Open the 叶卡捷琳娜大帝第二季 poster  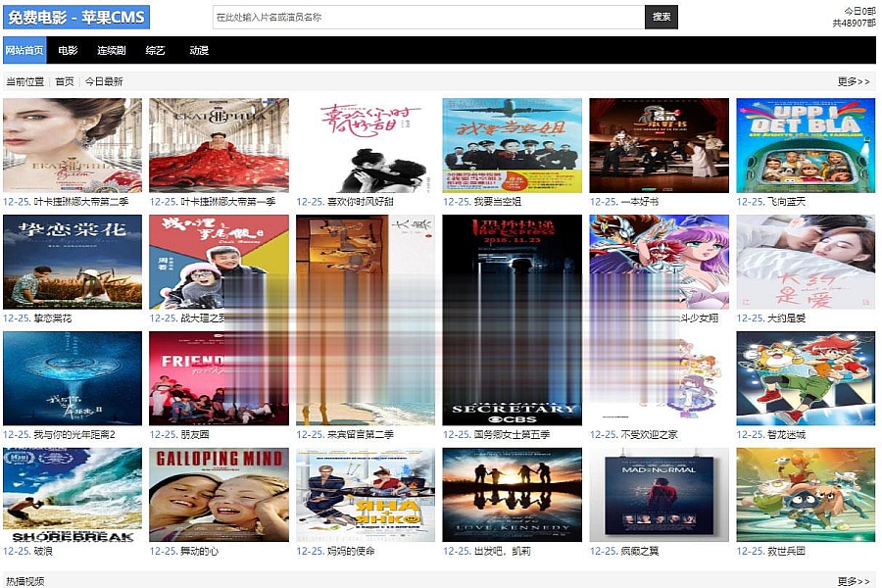(73, 146)
